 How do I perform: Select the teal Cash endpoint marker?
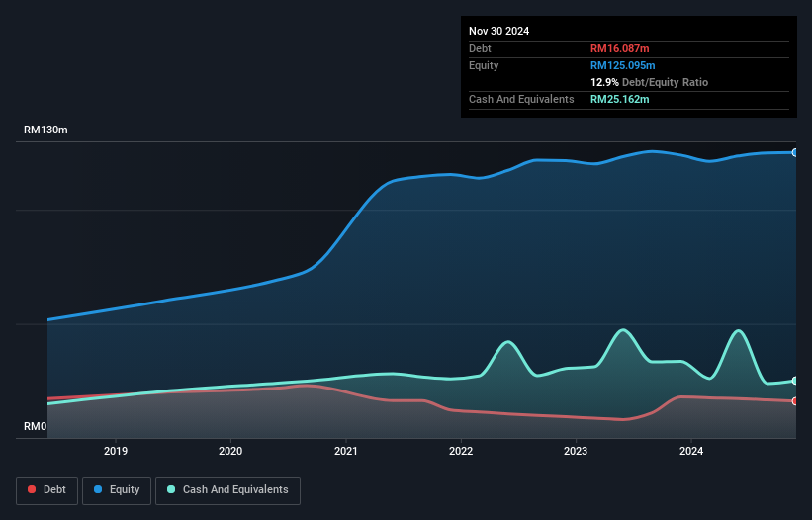pos(795,381)
